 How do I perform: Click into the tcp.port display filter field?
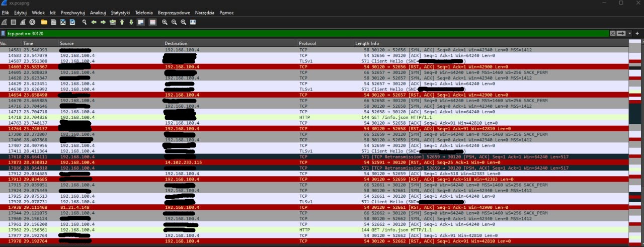click(302, 33)
